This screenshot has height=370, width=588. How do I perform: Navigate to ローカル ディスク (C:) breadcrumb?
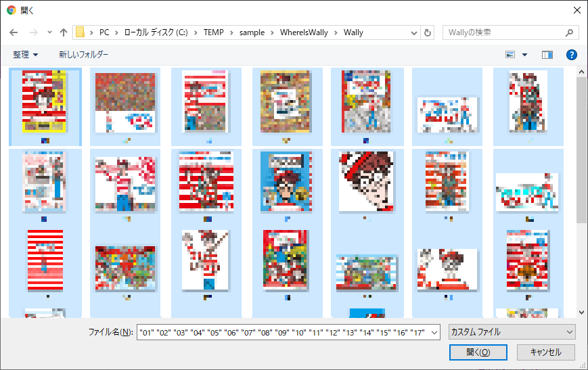156,32
